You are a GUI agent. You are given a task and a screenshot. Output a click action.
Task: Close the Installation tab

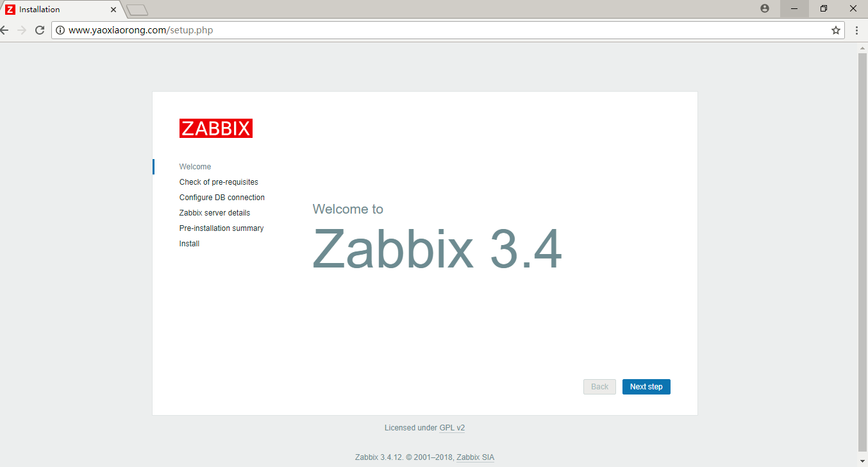[x=113, y=10]
